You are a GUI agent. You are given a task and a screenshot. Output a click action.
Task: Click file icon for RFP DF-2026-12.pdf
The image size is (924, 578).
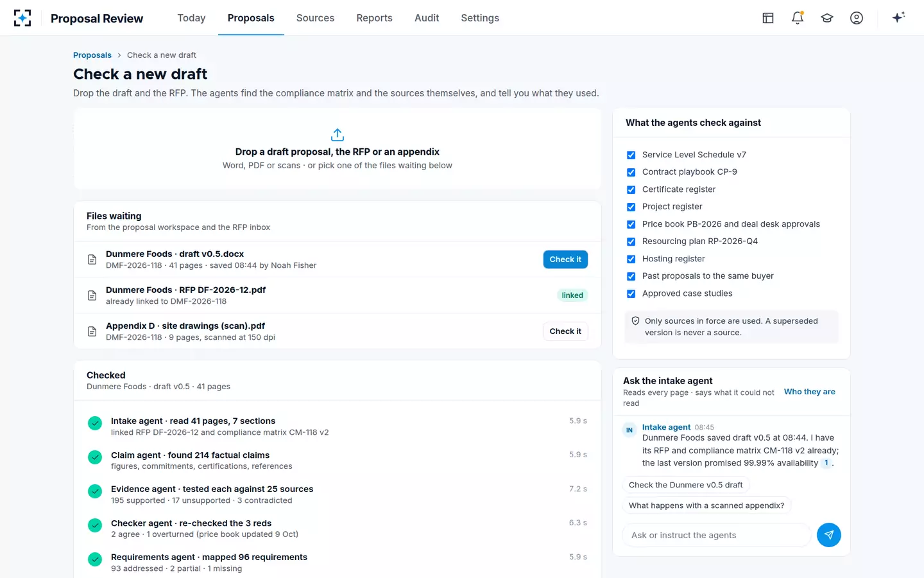92,295
